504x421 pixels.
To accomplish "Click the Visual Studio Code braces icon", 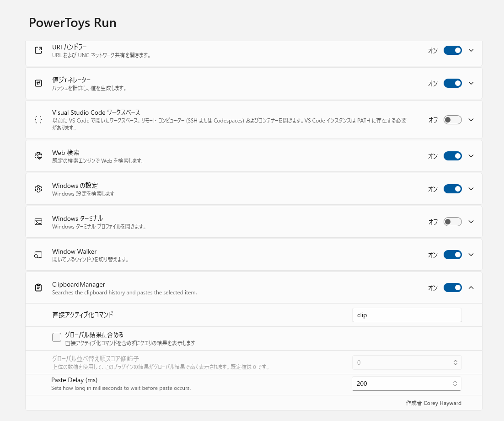I will [x=38, y=120].
